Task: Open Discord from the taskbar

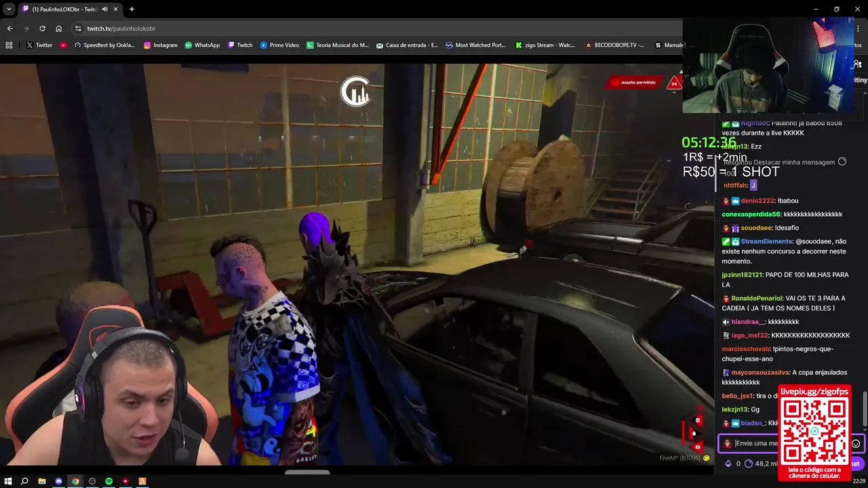Action: (x=59, y=481)
